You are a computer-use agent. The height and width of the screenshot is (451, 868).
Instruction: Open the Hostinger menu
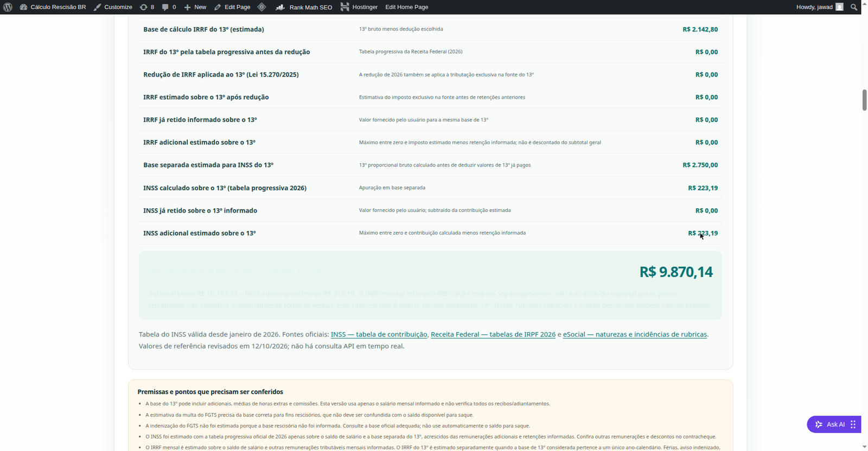[x=359, y=7]
